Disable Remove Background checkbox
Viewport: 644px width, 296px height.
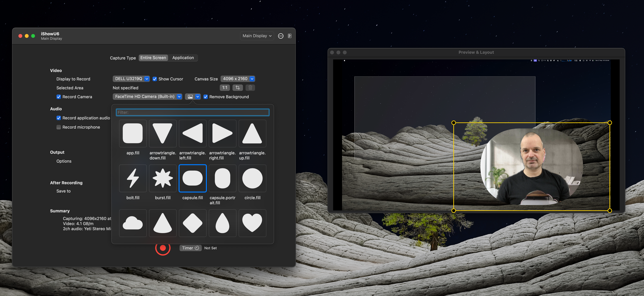point(205,97)
